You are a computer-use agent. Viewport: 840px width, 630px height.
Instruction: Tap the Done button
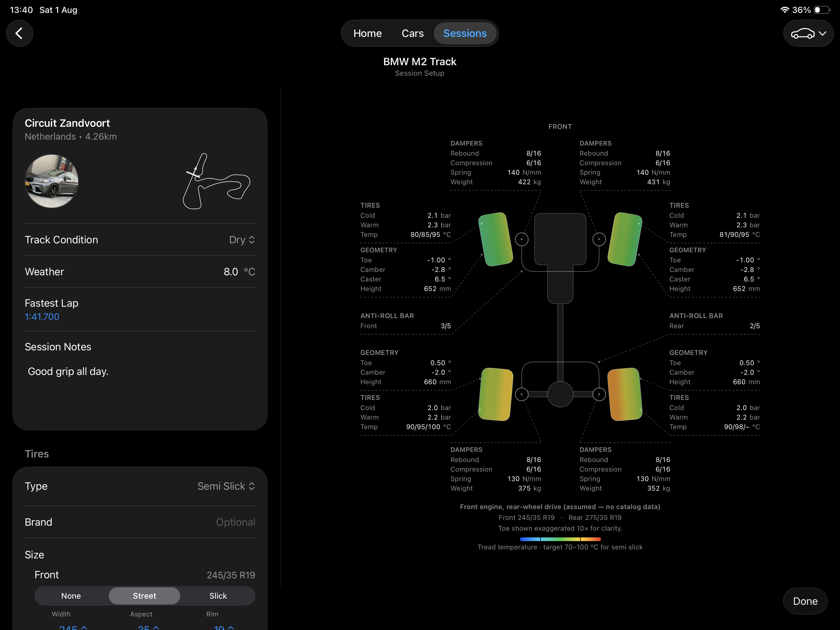(x=805, y=601)
